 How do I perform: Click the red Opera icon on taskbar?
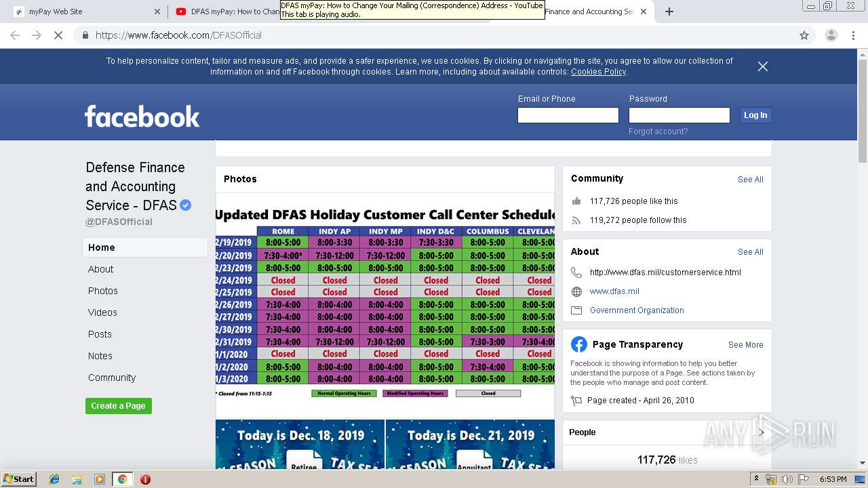[145, 479]
